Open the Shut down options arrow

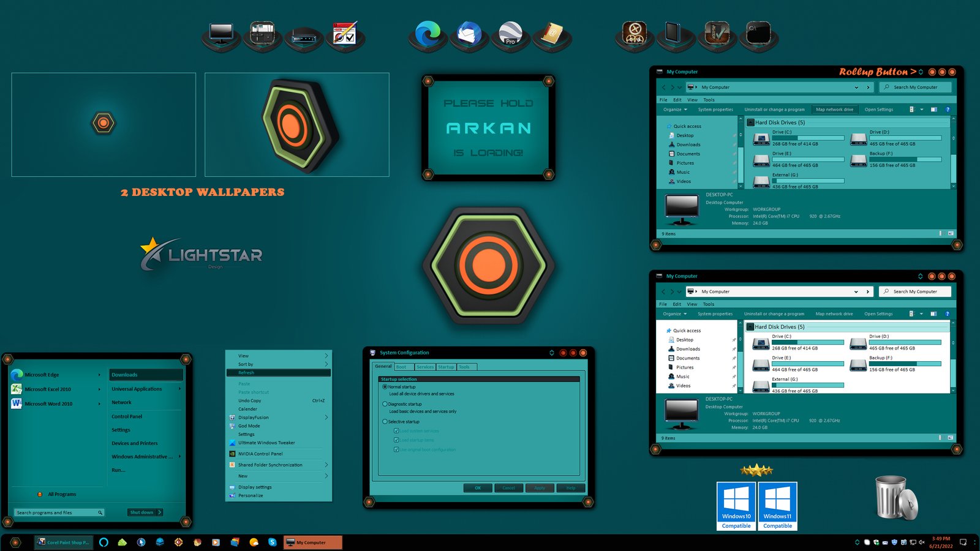point(159,512)
